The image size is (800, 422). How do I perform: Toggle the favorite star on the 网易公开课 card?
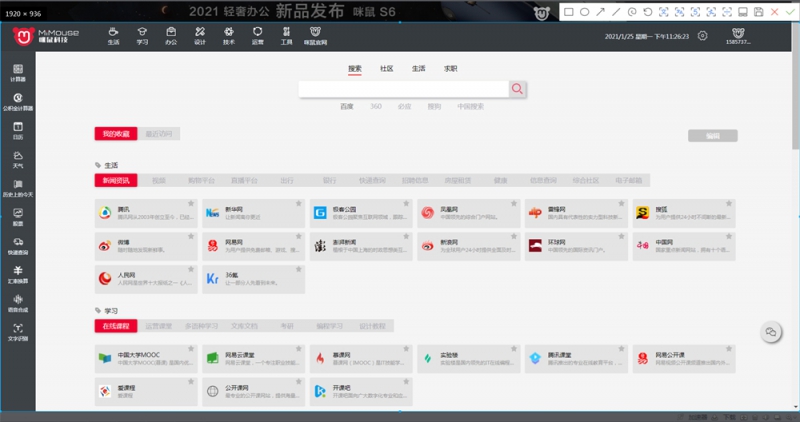coord(729,349)
